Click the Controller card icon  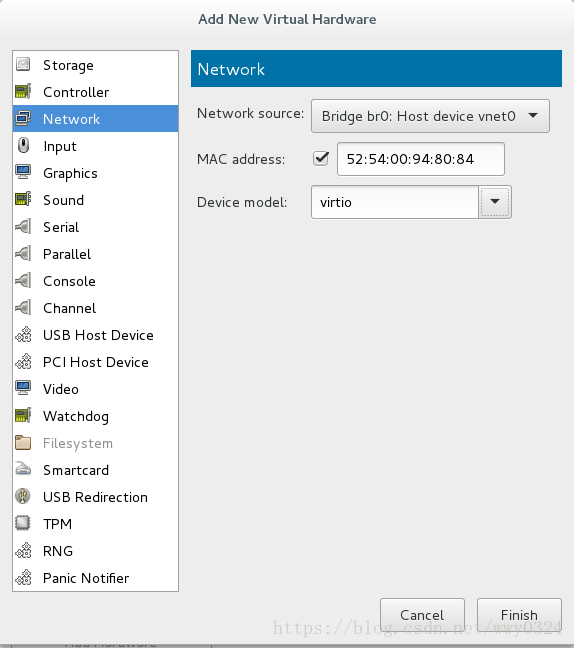pyautogui.click(x=23, y=92)
